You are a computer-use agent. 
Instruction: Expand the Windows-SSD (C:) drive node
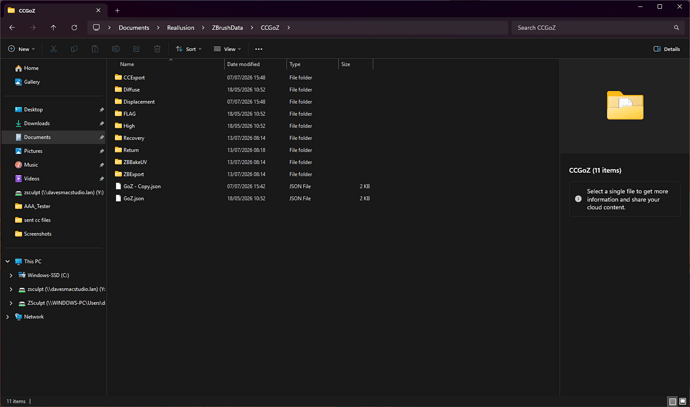pos(11,275)
